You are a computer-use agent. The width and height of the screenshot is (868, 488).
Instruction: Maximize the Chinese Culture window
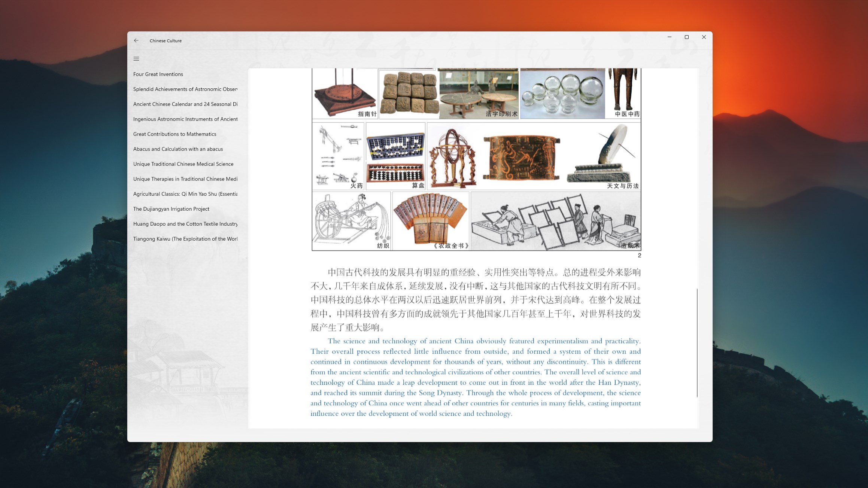tap(687, 37)
